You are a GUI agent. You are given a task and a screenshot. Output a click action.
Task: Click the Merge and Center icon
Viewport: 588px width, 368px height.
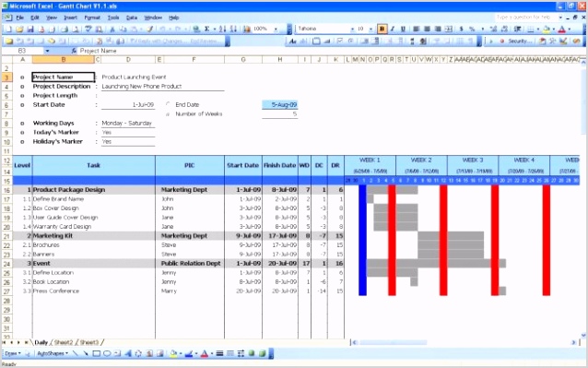pyautogui.click(x=448, y=29)
